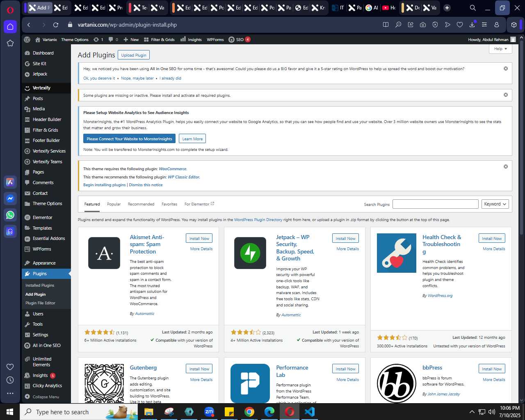Open Opera bookmarks star sidebar icon
The image size is (525, 420).
click(10, 43)
